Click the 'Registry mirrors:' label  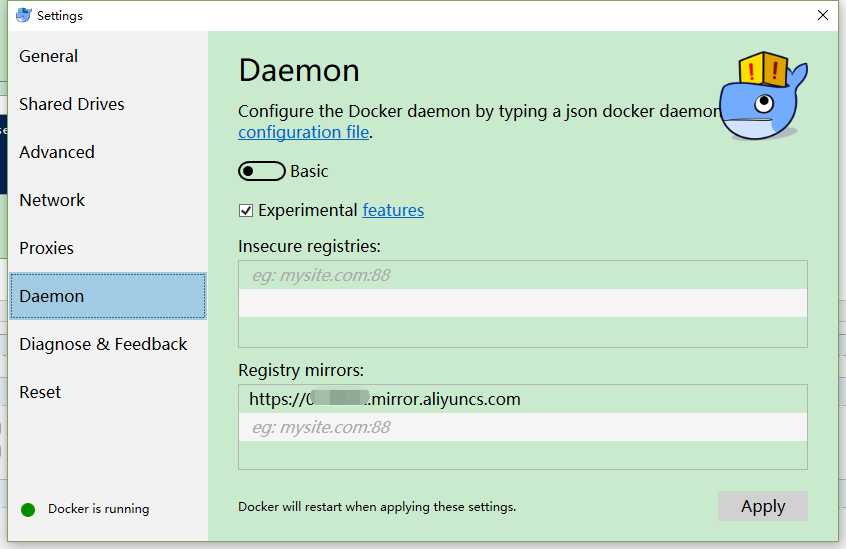click(x=301, y=370)
